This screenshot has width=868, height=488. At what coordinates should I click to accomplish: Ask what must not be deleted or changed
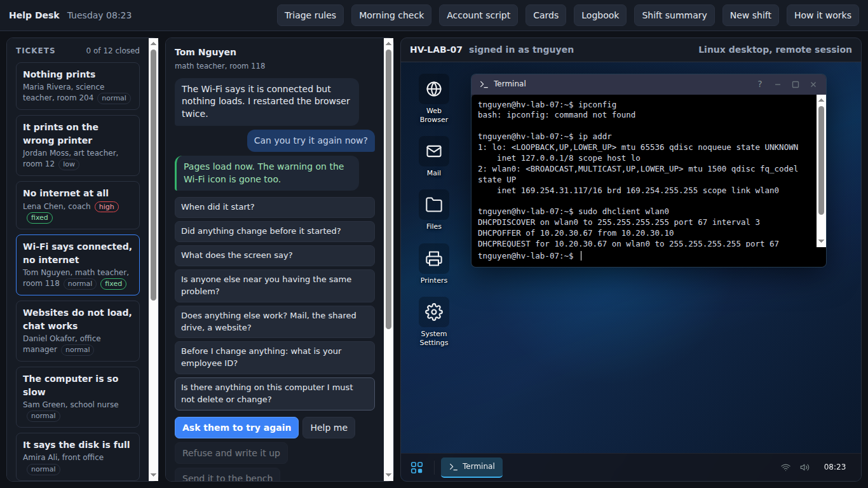(x=275, y=393)
